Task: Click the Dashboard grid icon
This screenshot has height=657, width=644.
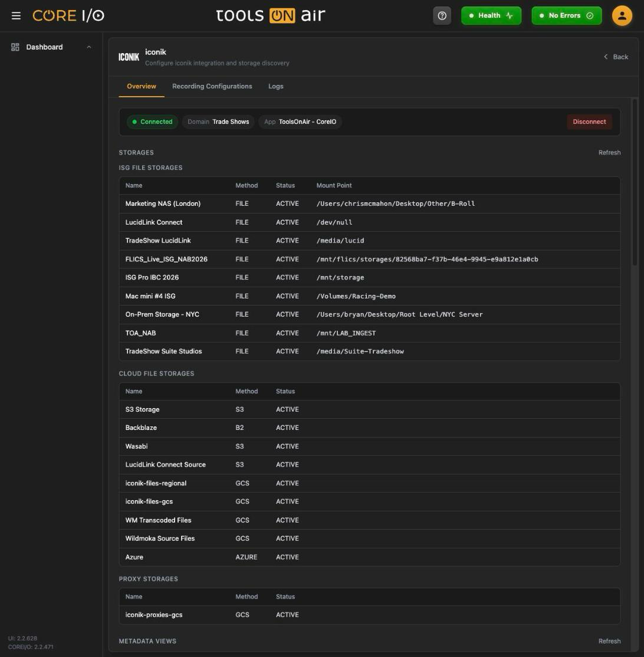Action: (x=15, y=47)
